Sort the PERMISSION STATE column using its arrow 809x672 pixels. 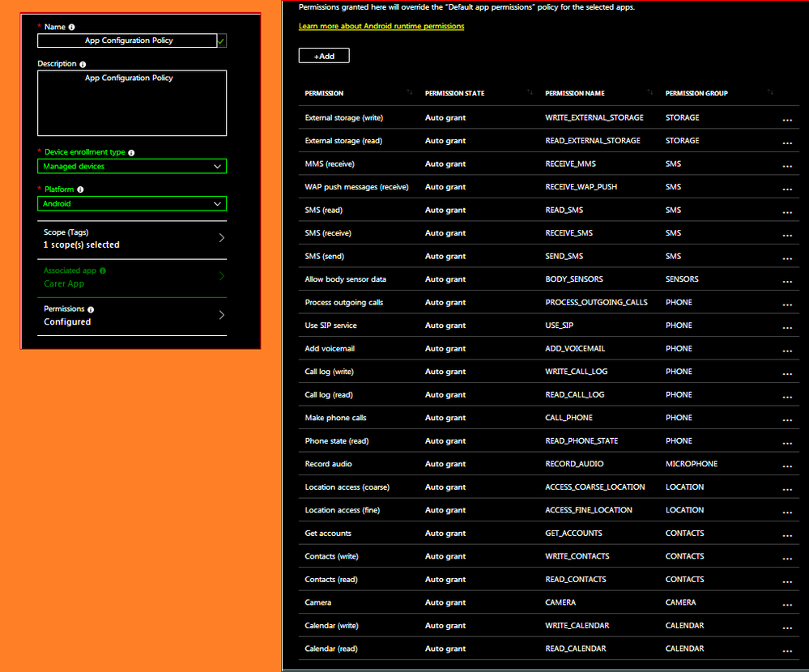click(530, 92)
